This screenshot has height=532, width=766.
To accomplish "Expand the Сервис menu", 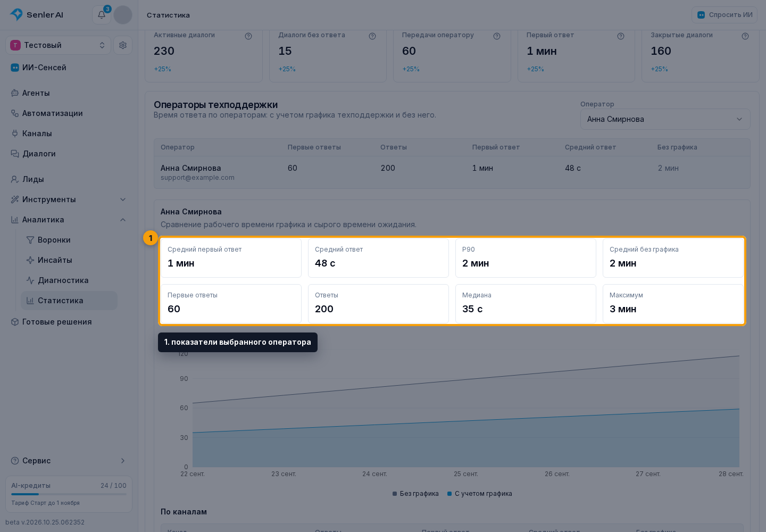I will click(69, 461).
